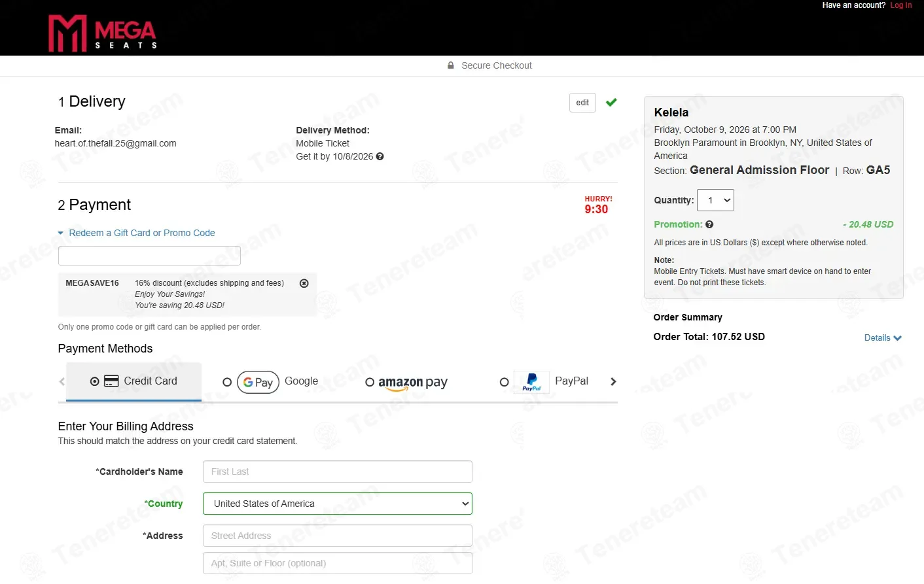Screen dimensions: 924x584
Task: Click the Enter Your Billing Address heading
Action: click(x=126, y=426)
